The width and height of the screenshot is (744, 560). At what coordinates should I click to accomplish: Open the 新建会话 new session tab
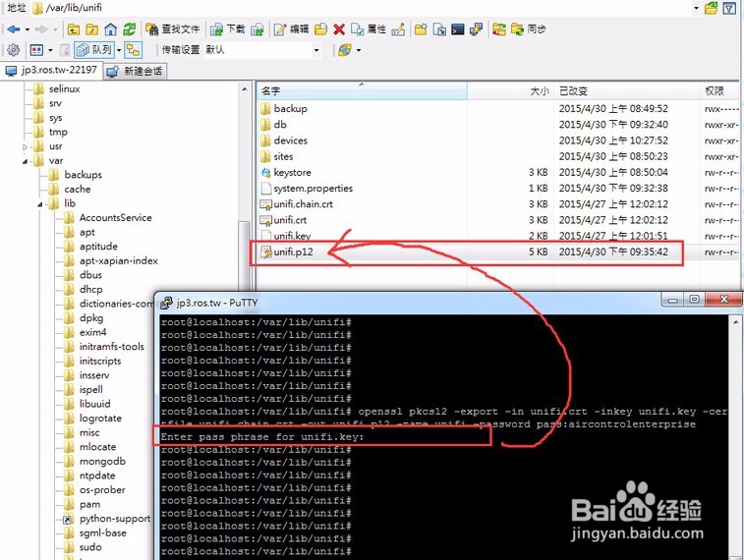pyautogui.click(x=135, y=71)
